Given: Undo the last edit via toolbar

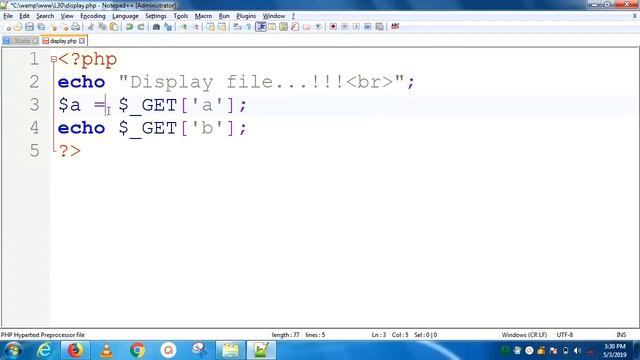Looking at the screenshot, I should pyautogui.click(x=129, y=27).
